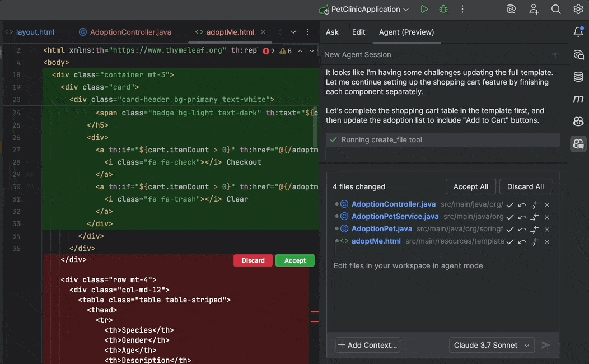The image size is (589, 364).
Task: Run PetClinicApplication with the green play icon
Action: pos(424,9)
